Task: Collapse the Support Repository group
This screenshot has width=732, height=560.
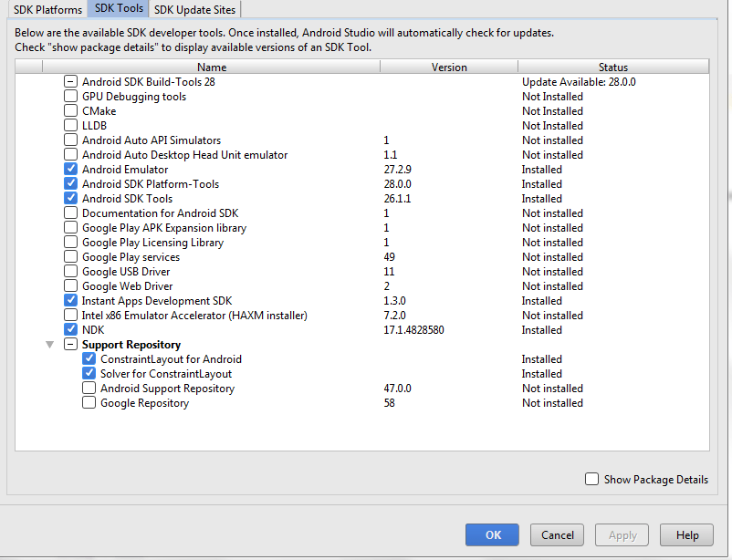Action: pyautogui.click(x=50, y=345)
